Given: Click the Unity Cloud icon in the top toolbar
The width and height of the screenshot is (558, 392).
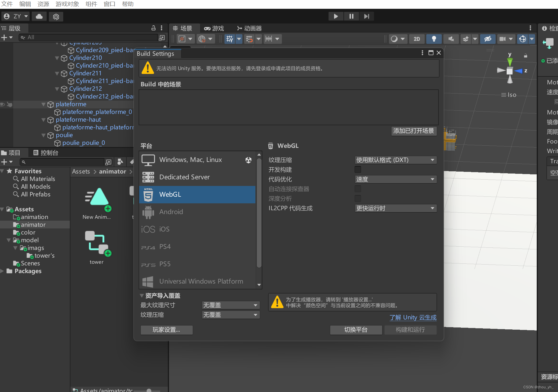Looking at the screenshot, I should pos(39,17).
